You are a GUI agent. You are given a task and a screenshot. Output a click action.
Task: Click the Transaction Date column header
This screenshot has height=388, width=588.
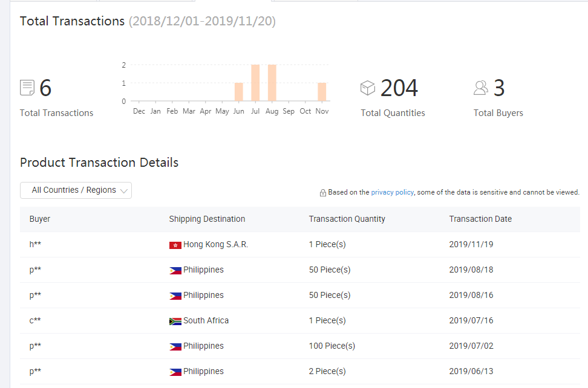[480, 219]
